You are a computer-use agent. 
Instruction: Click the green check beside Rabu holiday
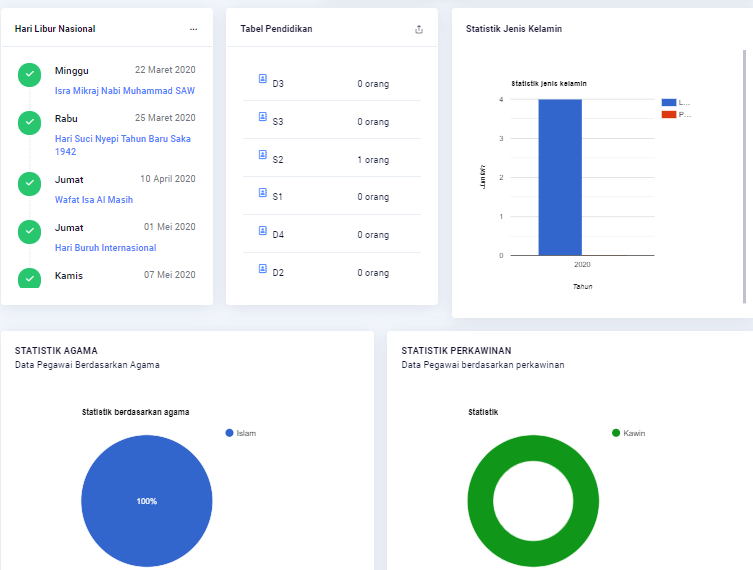click(x=29, y=122)
